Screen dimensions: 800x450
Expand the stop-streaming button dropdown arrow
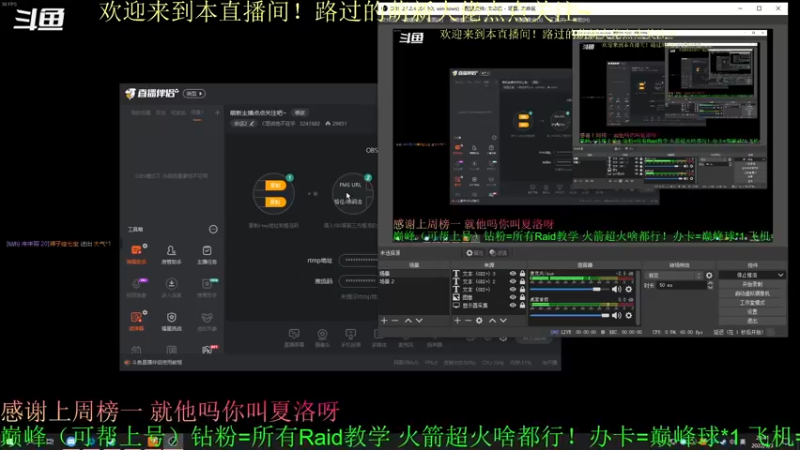click(780, 275)
